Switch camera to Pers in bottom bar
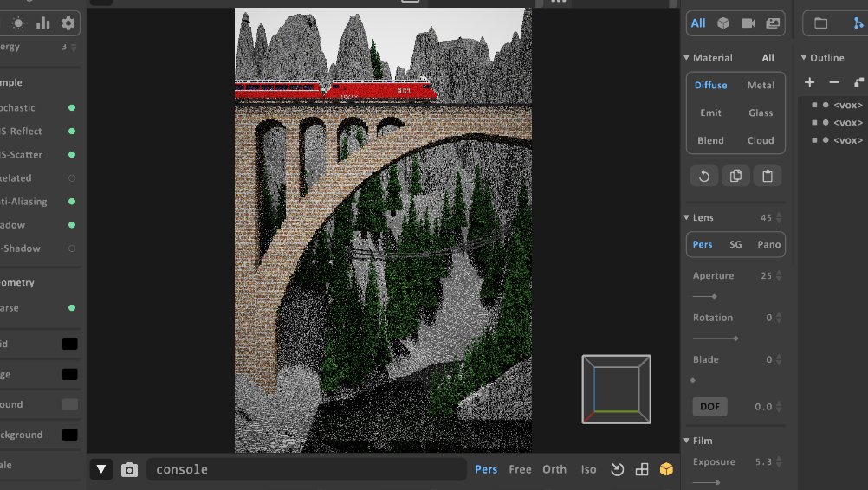Image resolution: width=868 pixels, height=490 pixels. pos(486,469)
